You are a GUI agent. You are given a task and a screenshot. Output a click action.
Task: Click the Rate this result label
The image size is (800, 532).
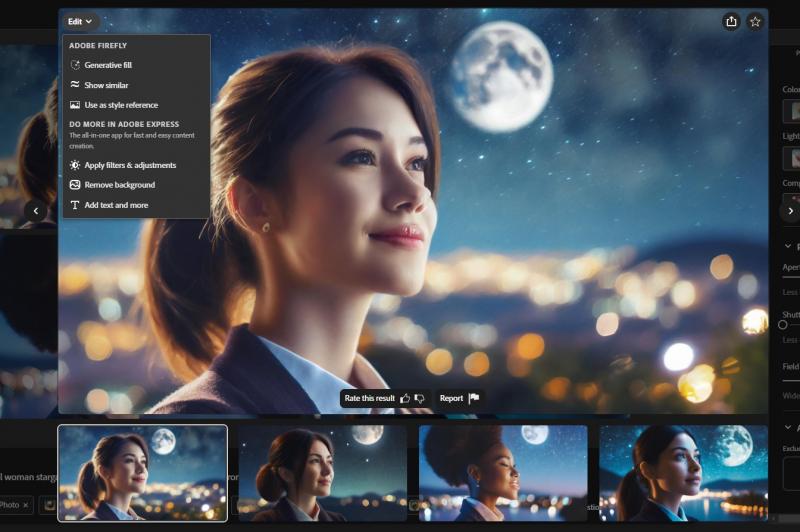(x=369, y=398)
